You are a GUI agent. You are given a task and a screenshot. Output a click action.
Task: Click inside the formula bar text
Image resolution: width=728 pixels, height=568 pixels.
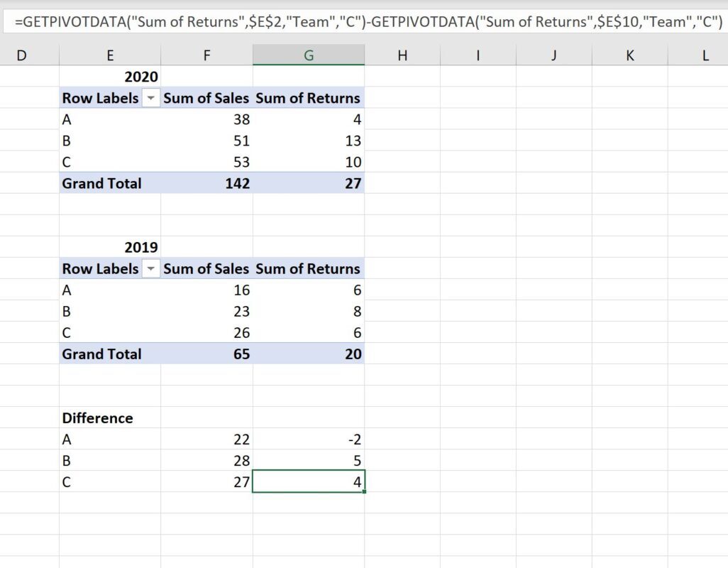(x=369, y=22)
